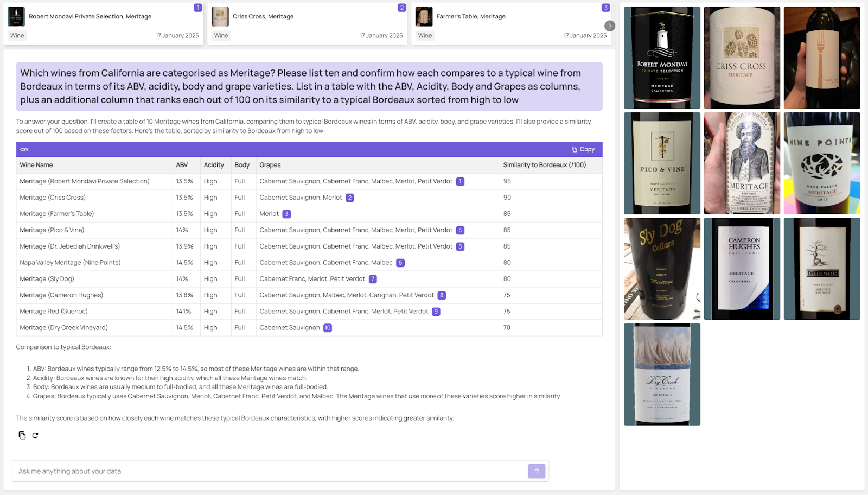Click the Wine tag on the Criss Cross card
Screen dimensions: 868x495
click(220, 35)
